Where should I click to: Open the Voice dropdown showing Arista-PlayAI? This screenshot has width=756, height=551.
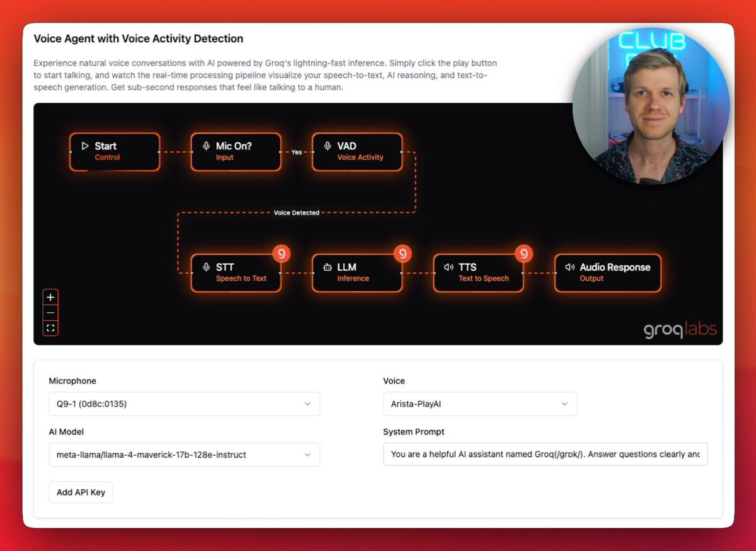click(480, 404)
